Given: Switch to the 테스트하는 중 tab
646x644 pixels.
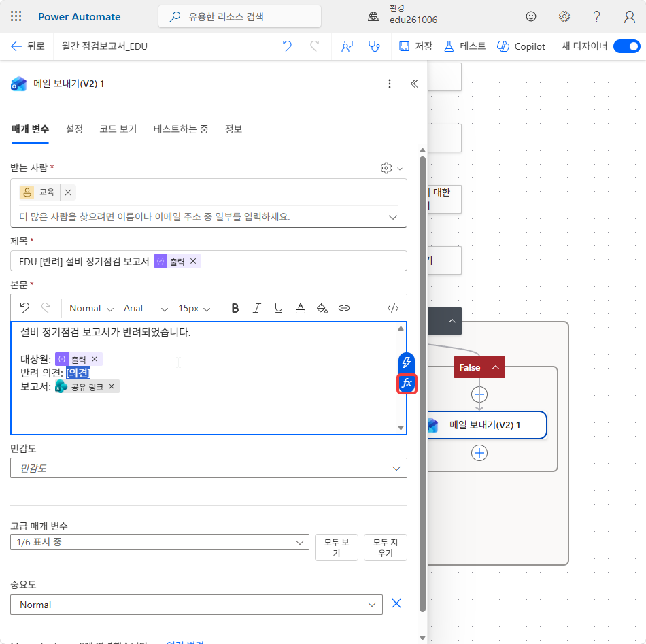Looking at the screenshot, I should (x=180, y=129).
